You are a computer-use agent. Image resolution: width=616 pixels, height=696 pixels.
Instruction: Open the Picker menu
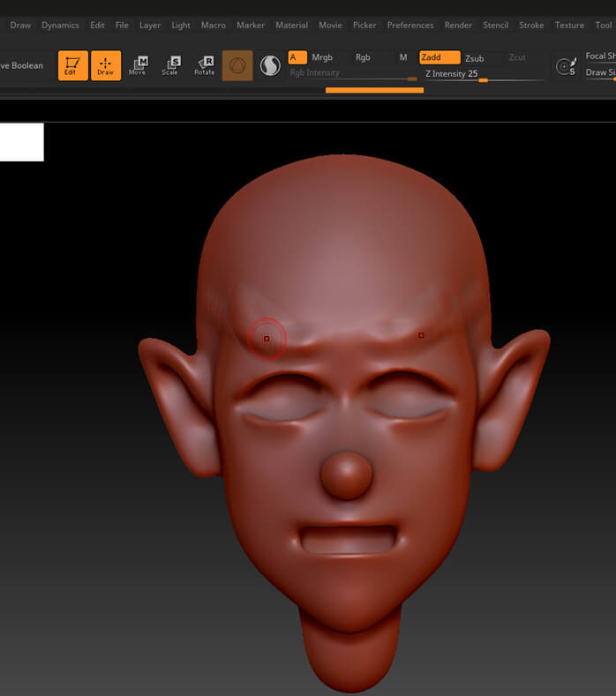click(x=364, y=26)
